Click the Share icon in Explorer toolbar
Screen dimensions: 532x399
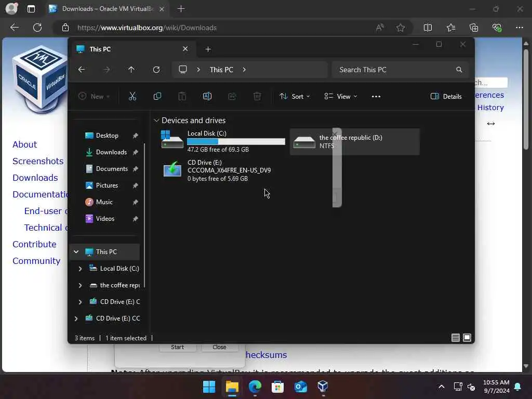tap(232, 96)
